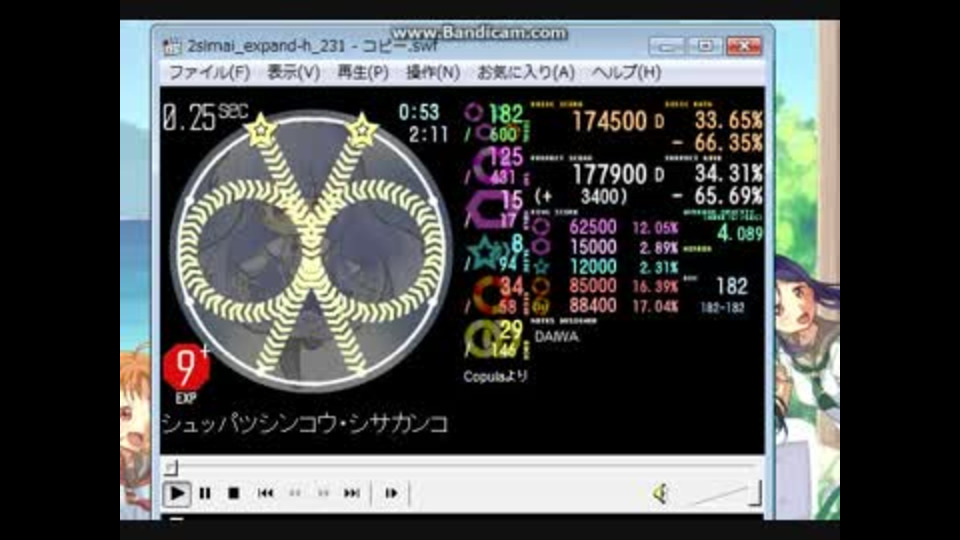The image size is (960, 540).
Task: Open the 再生(P) menu
Action: pos(362,72)
